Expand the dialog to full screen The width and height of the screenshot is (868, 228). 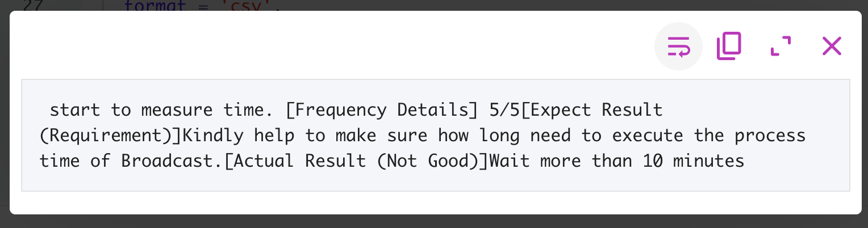pos(781,46)
